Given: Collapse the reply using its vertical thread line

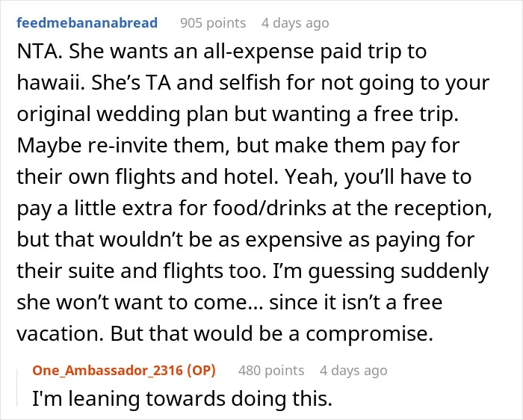Looking at the screenshot, I should [x=17, y=388].
